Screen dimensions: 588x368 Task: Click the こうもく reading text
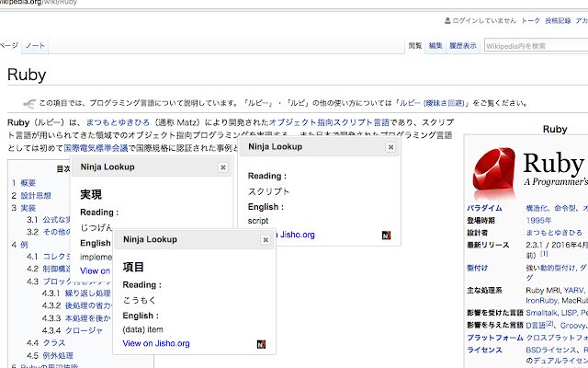coord(139,301)
